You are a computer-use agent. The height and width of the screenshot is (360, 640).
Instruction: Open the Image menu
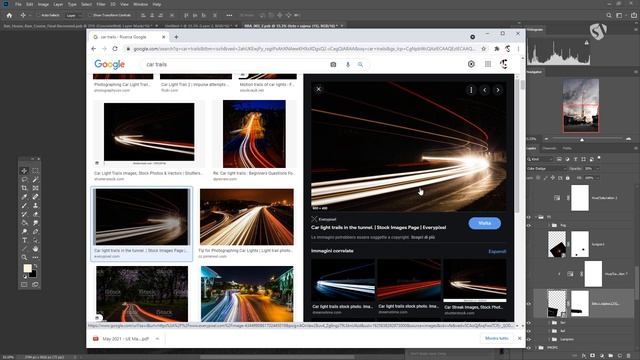[43, 4]
